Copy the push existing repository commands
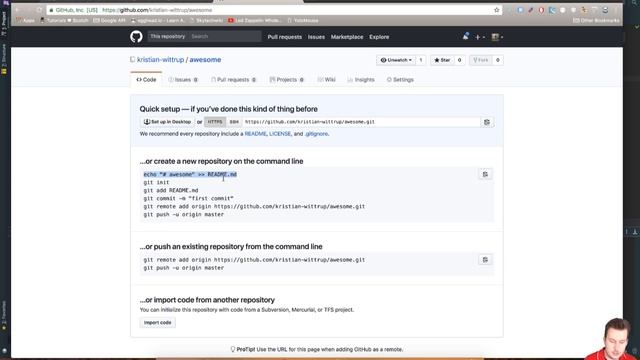The image size is (640, 360). point(485,260)
